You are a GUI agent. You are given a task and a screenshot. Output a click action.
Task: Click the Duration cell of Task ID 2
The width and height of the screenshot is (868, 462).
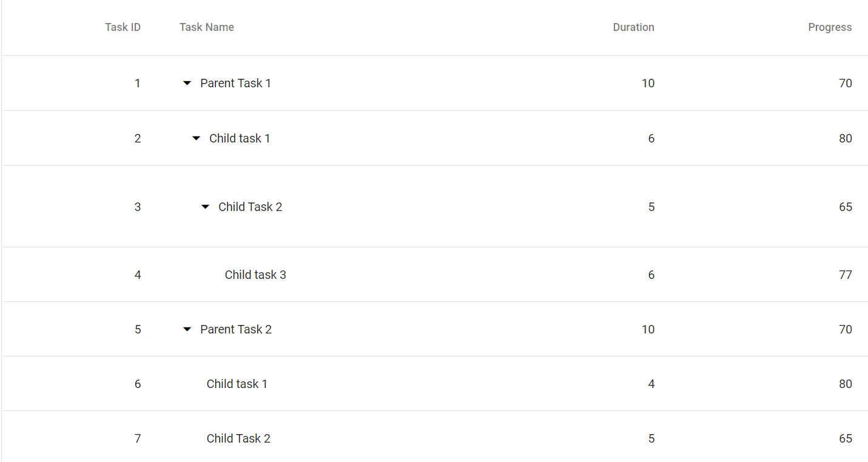tap(651, 139)
